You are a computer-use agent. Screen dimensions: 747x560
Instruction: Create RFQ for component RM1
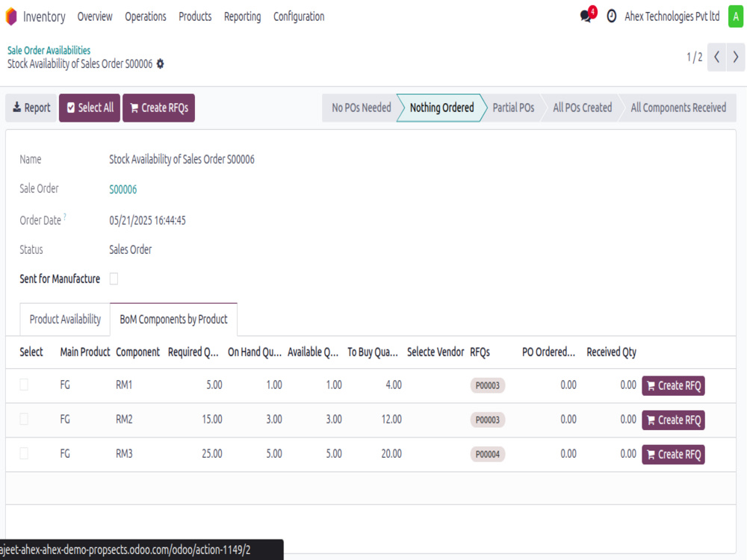673,386
